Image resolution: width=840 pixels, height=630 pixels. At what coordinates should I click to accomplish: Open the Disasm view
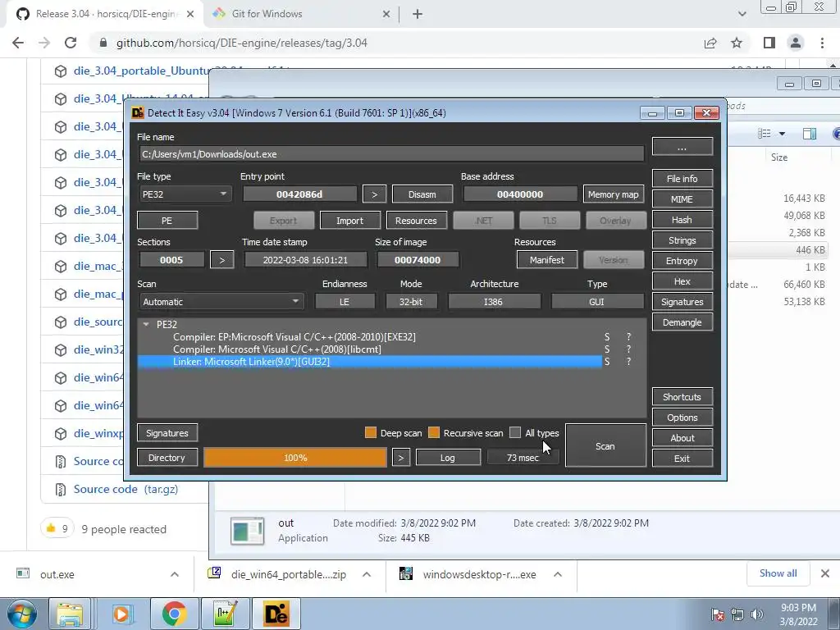click(x=422, y=194)
